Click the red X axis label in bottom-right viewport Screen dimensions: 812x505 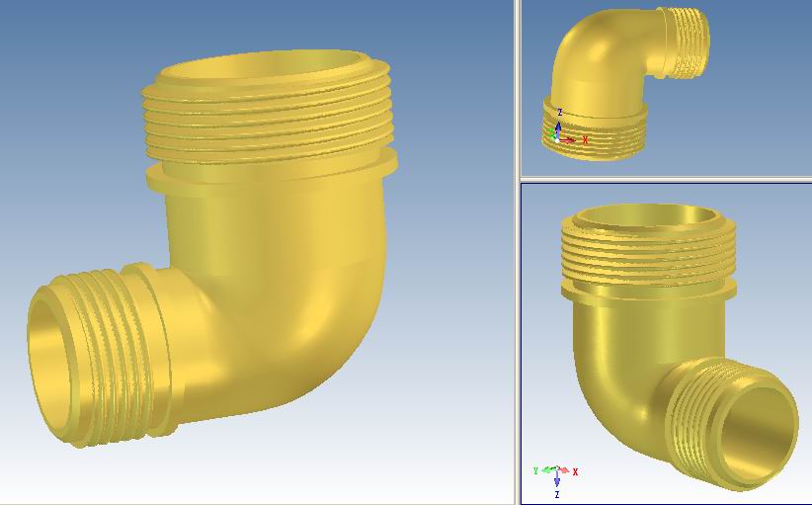pyautogui.click(x=575, y=471)
